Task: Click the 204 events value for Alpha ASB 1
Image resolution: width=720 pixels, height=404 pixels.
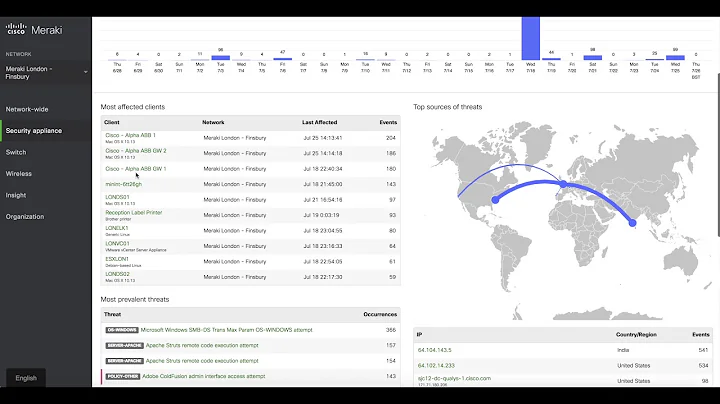Action: tap(391, 138)
